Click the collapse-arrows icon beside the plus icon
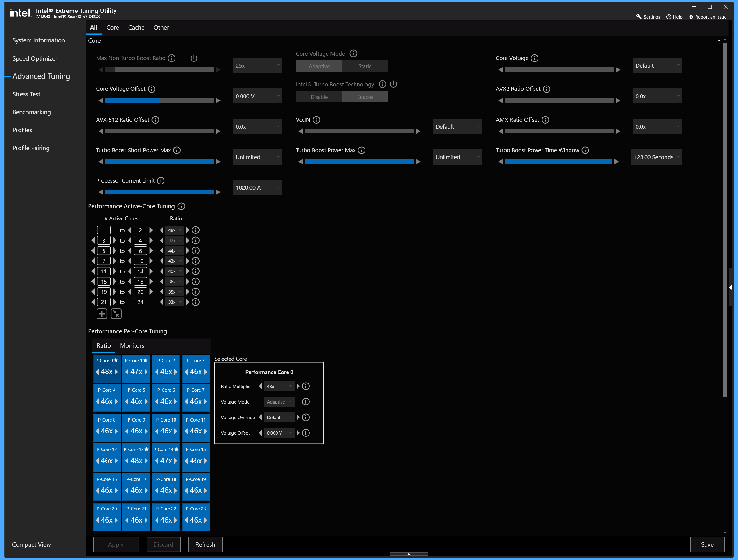This screenshot has height=560, width=738. pyautogui.click(x=116, y=314)
